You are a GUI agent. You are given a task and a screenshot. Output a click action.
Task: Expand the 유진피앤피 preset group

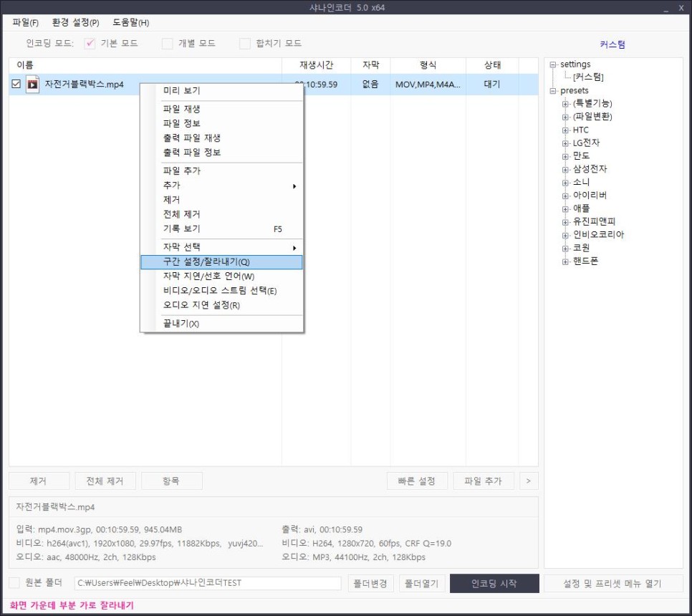565,222
